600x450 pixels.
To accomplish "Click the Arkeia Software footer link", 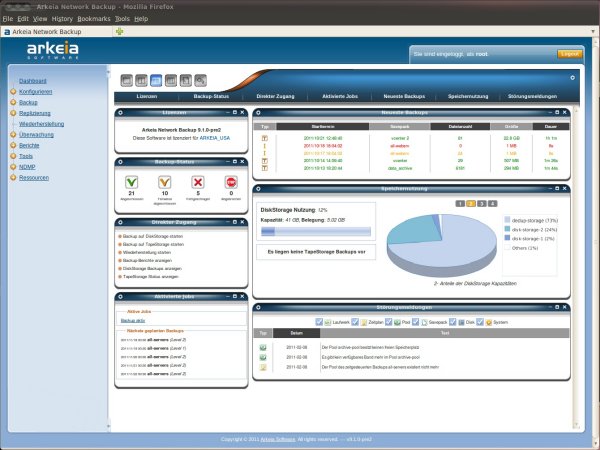I will coord(278,439).
